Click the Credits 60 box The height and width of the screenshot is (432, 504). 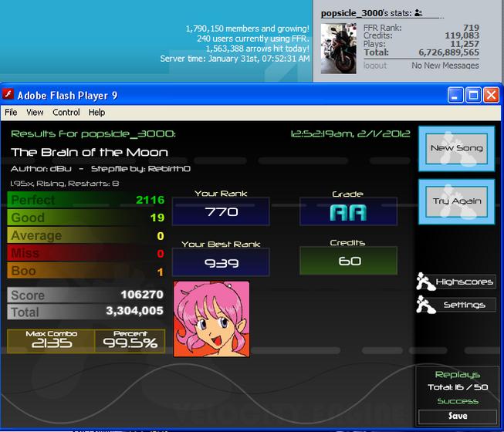pos(348,261)
